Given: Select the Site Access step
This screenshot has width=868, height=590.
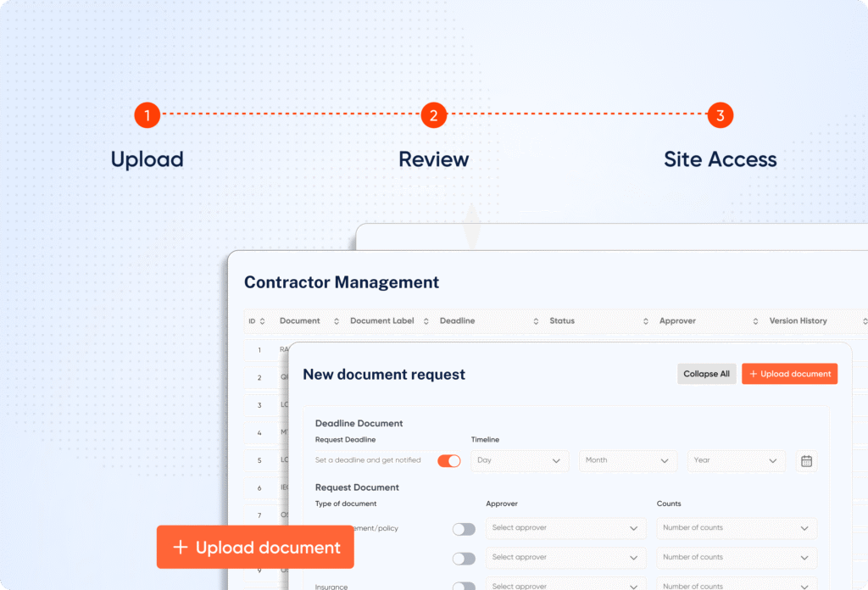Looking at the screenshot, I should [720, 159].
